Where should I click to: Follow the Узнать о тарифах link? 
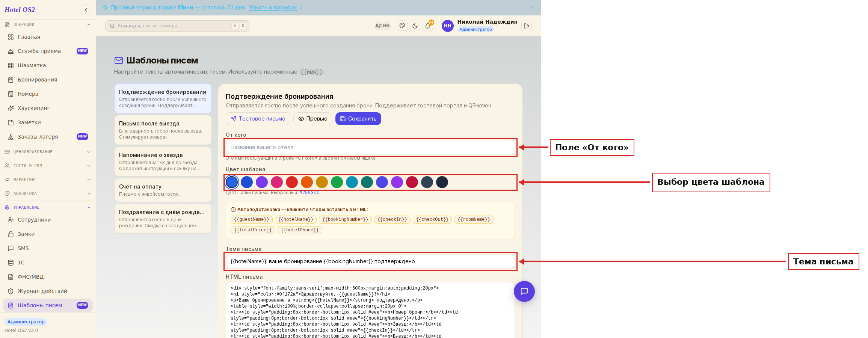(x=273, y=8)
